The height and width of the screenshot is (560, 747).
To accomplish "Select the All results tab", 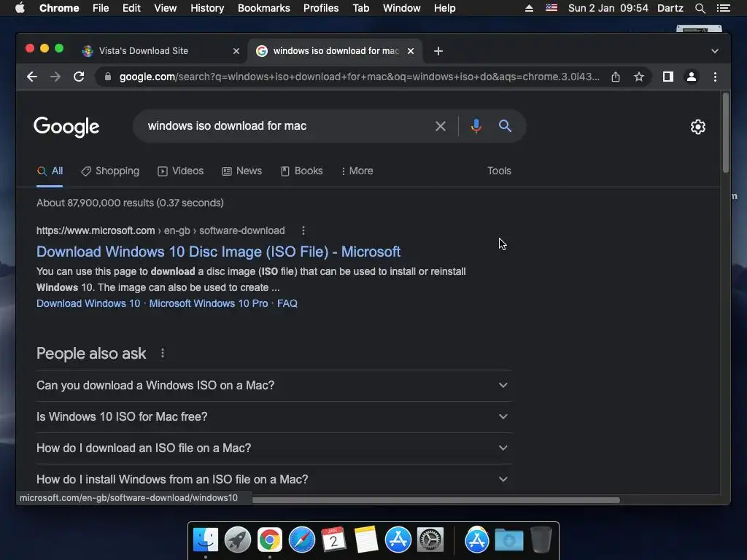I will click(50, 171).
